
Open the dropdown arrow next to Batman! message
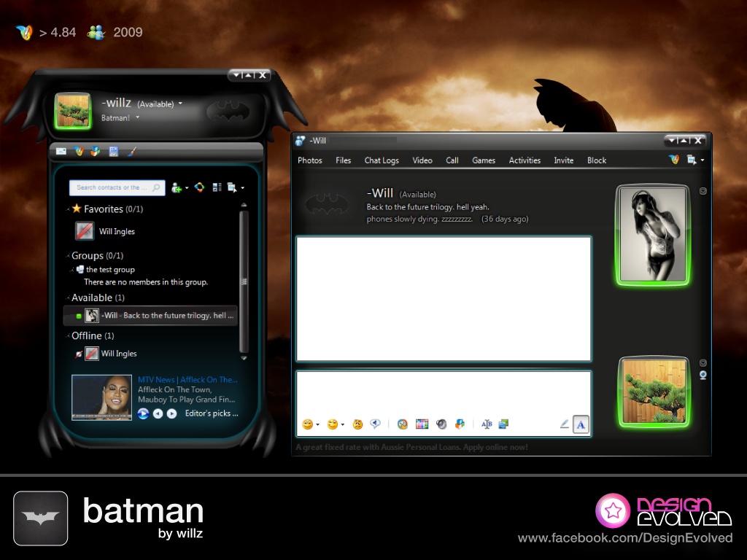(138, 117)
